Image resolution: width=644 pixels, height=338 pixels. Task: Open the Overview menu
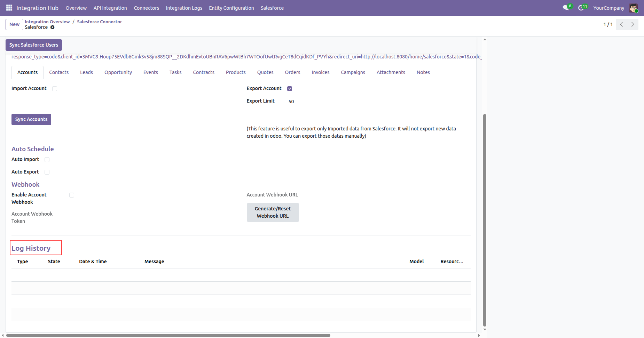76,8
